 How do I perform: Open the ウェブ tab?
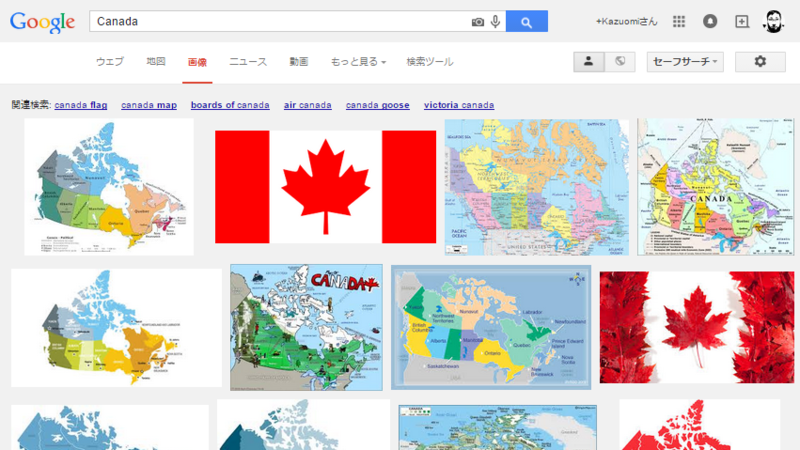point(110,62)
